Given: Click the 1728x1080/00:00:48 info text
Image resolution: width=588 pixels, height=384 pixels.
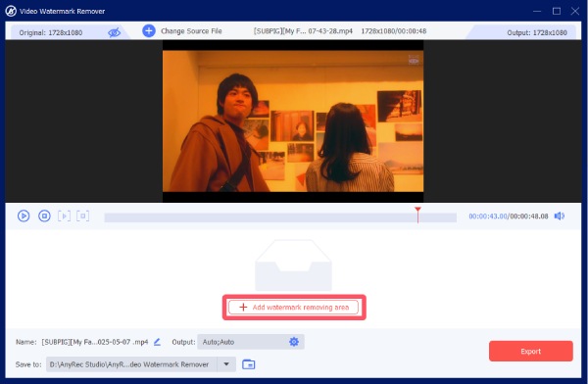Looking at the screenshot, I should click(x=394, y=31).
